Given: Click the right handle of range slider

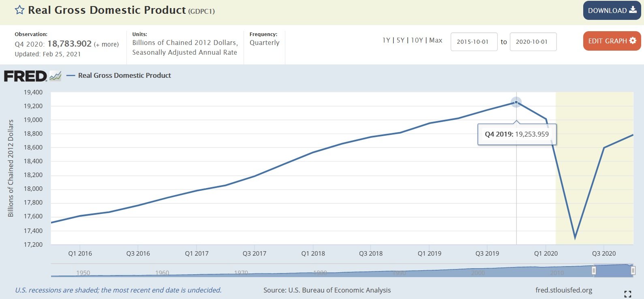Looking at the screenshot, I should (x=633, y=271).
